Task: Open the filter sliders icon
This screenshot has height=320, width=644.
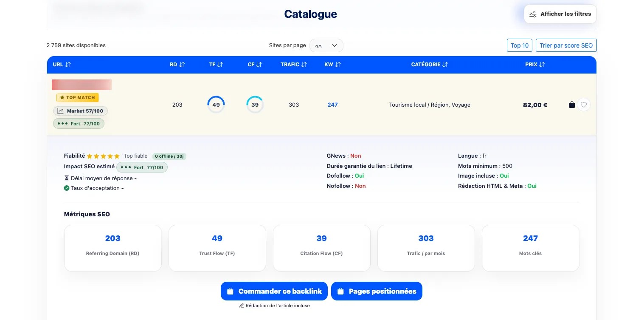Action: [533, 14]
